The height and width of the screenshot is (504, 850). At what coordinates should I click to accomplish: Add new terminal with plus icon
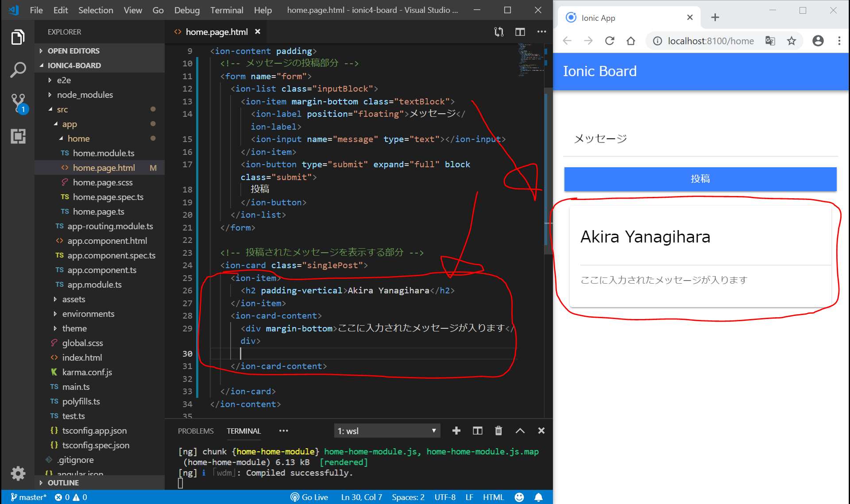coord(456,431)
